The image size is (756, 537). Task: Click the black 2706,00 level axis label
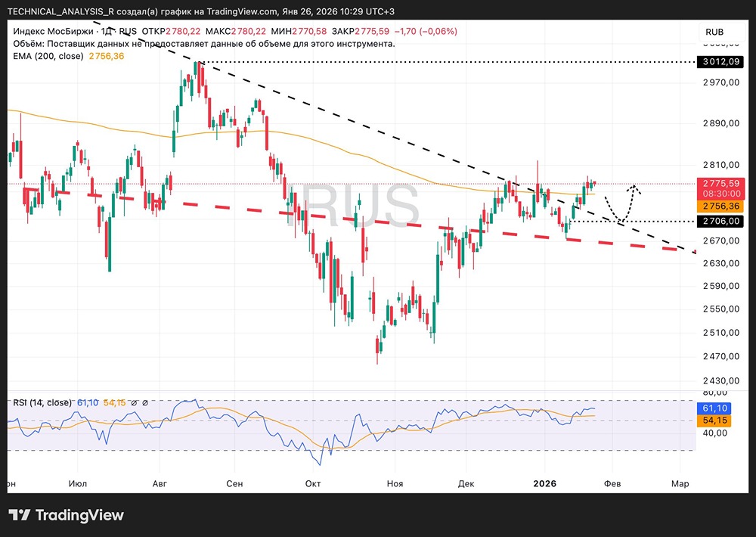click(x=721, y=221)
